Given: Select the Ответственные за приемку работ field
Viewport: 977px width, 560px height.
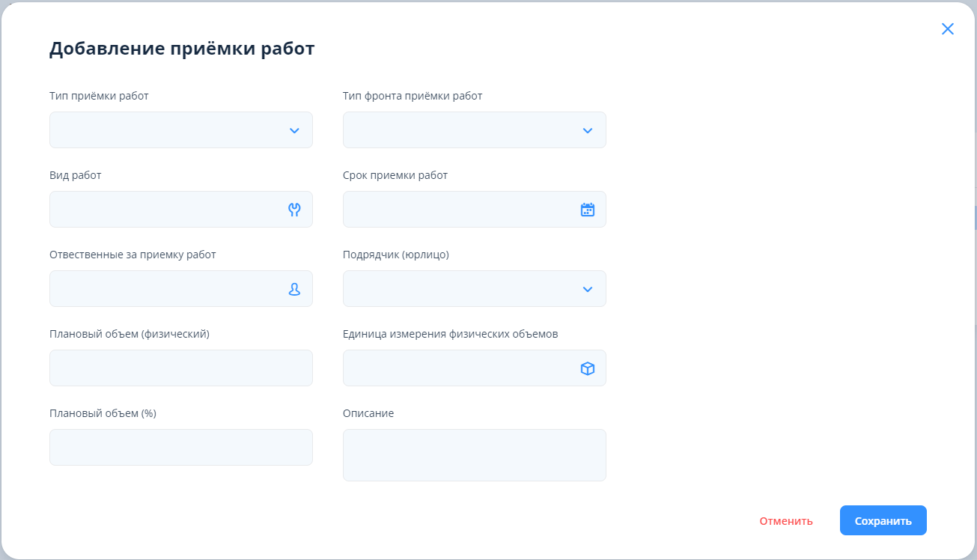Looking at the screenshot, I should pyautogui.click(x=165, y=289).
